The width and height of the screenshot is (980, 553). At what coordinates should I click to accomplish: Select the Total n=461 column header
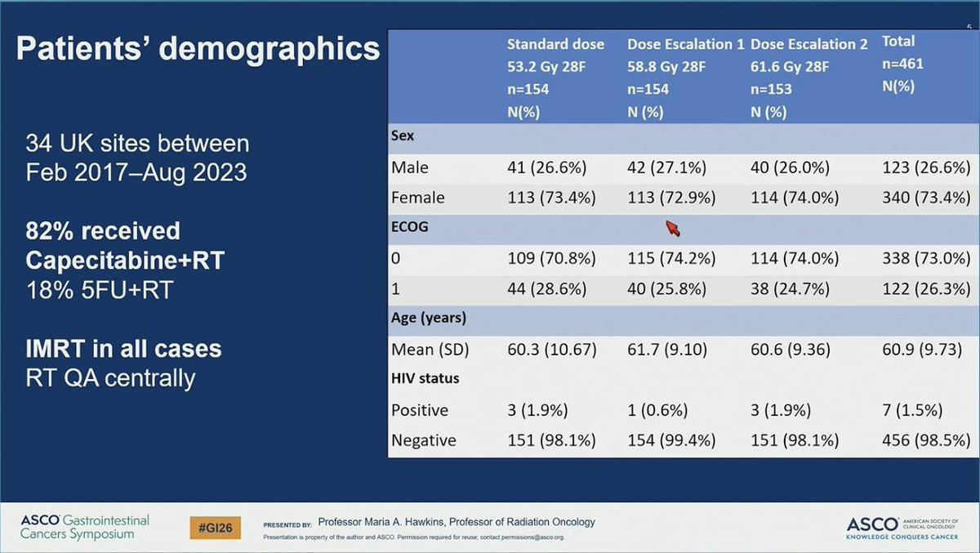[x=902, y=64]
